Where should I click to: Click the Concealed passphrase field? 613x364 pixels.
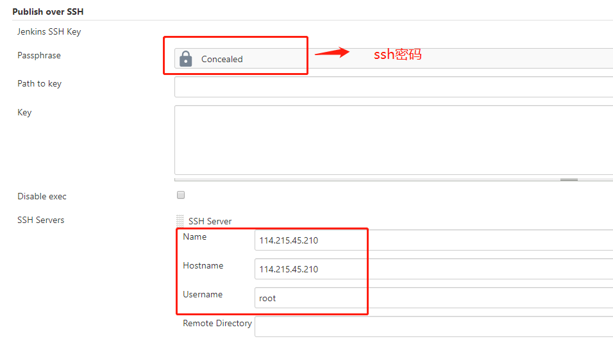(394, 58)
